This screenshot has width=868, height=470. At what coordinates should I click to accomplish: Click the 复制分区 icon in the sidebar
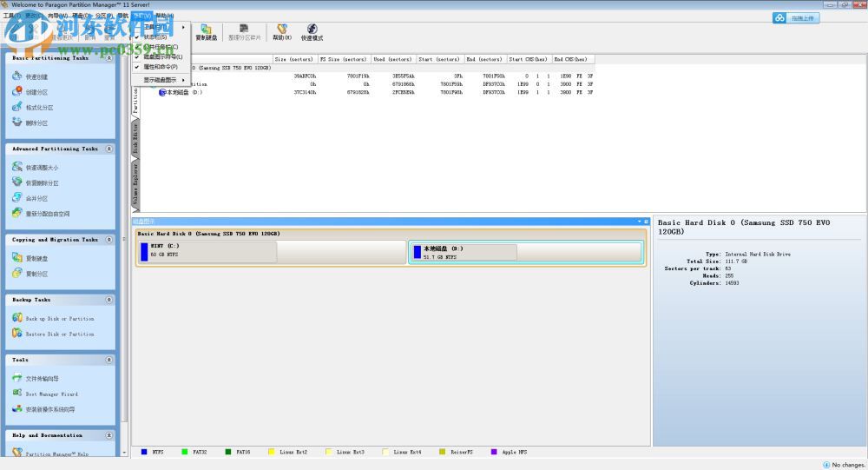click(x=17, y=273)
